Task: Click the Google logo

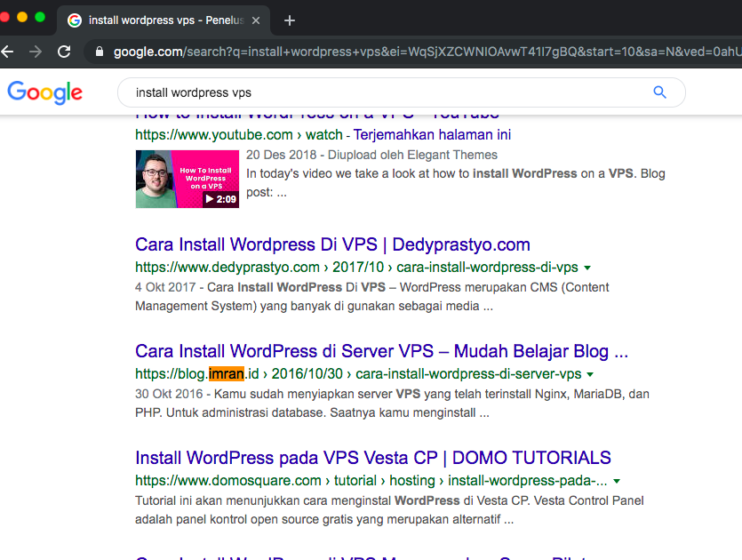Action: pyautogui.click(x=44, y=92)
